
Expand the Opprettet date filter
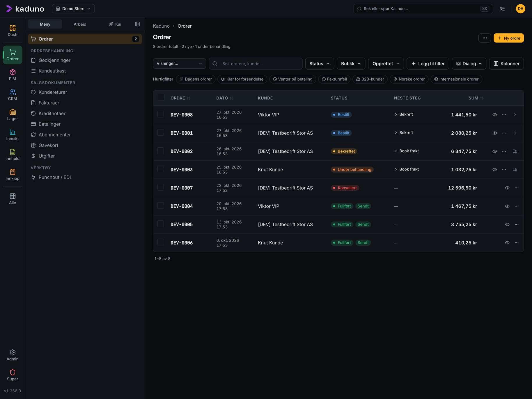click(x=386, y=63)
